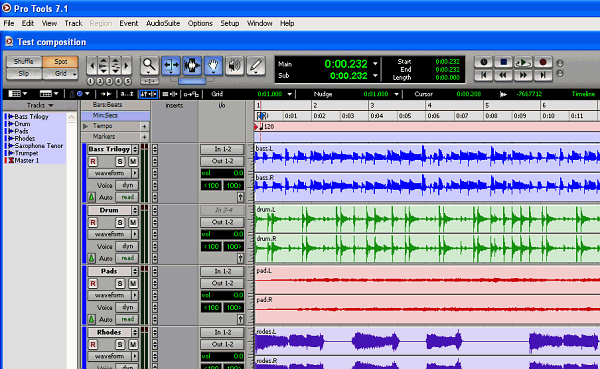Open the Track menu

click(x=73, y=23)
